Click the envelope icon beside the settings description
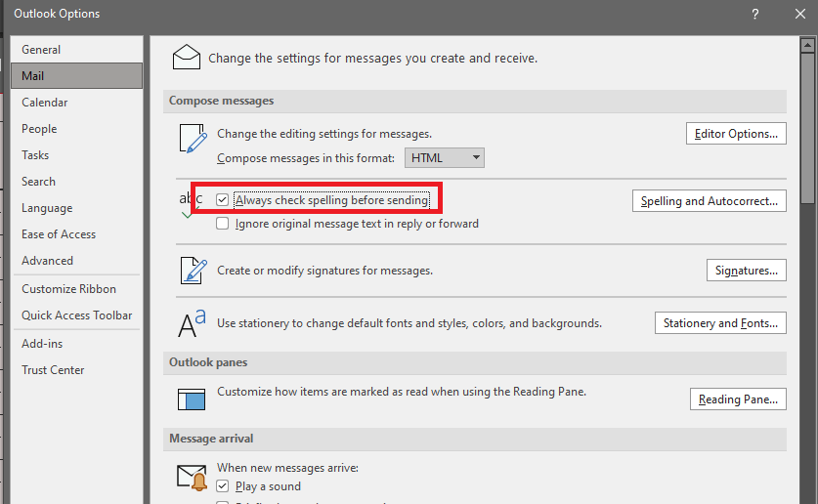This screenshot has width=818, height=504. 187,57
